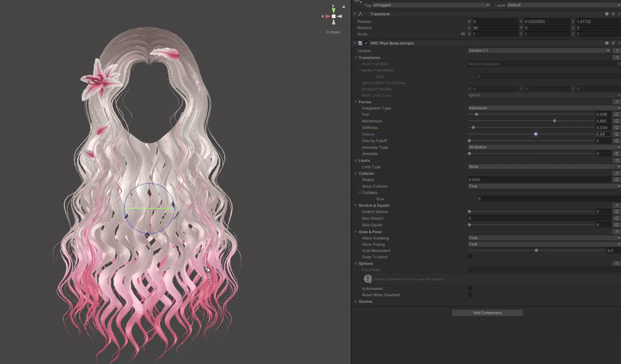The height and width of the screenshot is (364, 621).
Task: Click the Momentum slider handle
Action: [554, 121]
